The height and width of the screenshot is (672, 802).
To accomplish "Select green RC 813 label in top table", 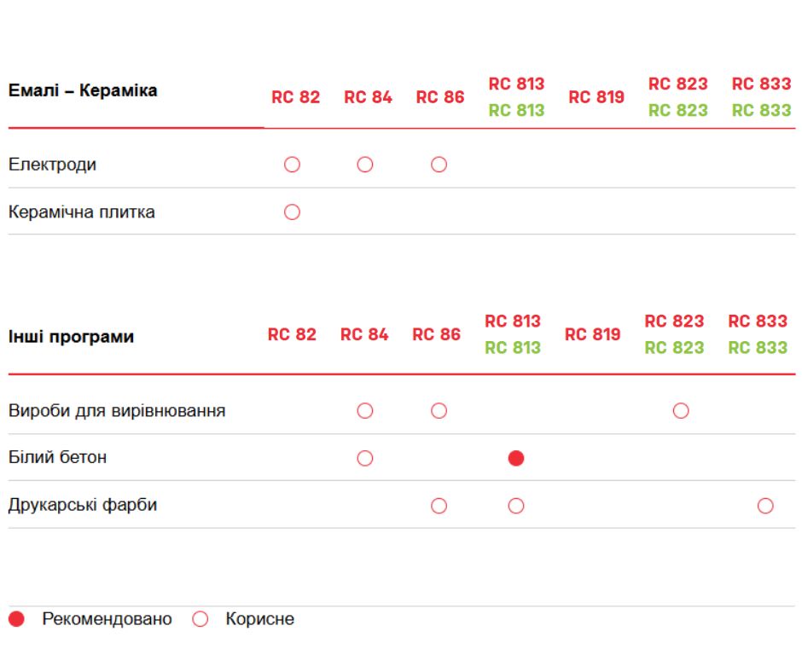I will pyautogui.click(x=516, y=111).
